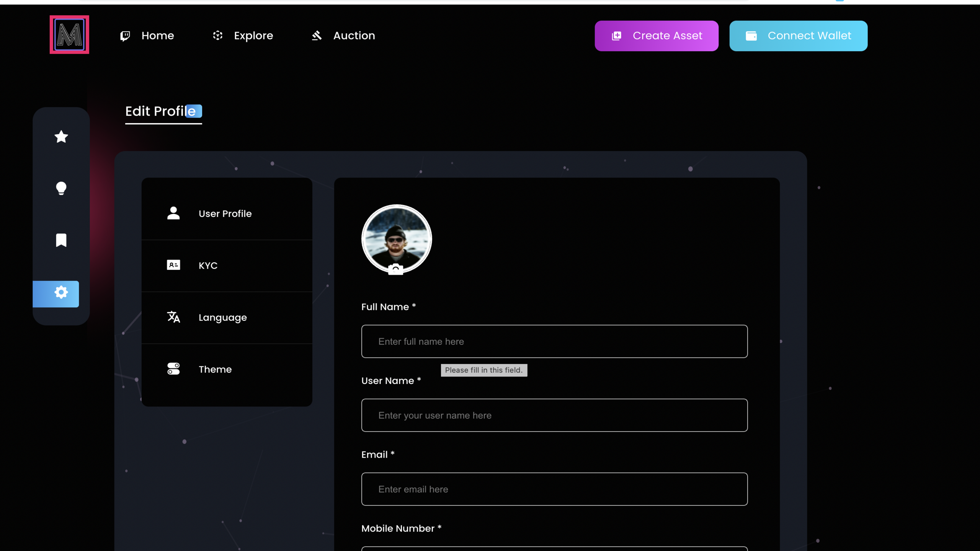Focus the Full Name input field
Screen dimensions: 980x551
coord(554,341)
